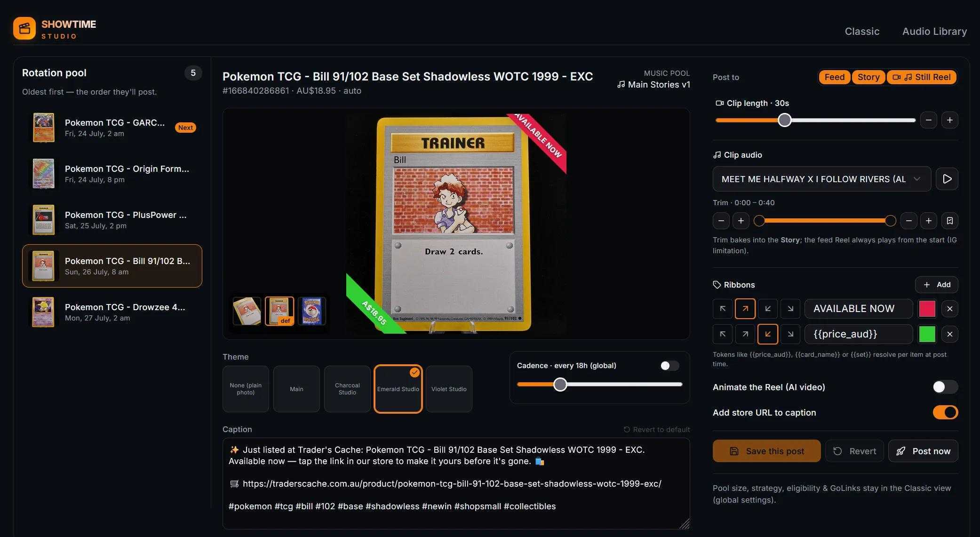Click the Showtime Studio clapperboard logo

pos(24,29)
